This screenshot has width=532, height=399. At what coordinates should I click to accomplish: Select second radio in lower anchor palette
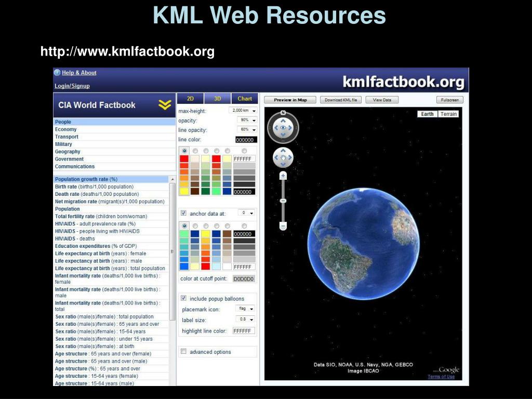pyautogui.click(x=195, y=226)
